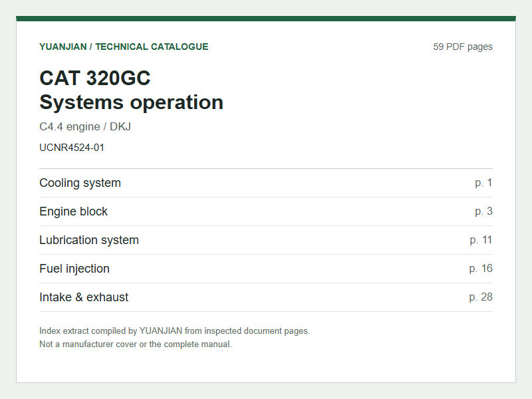Open the Intake & exhaust index entry
Viewport: 532px width, 399px height.
tap(266, 297)
